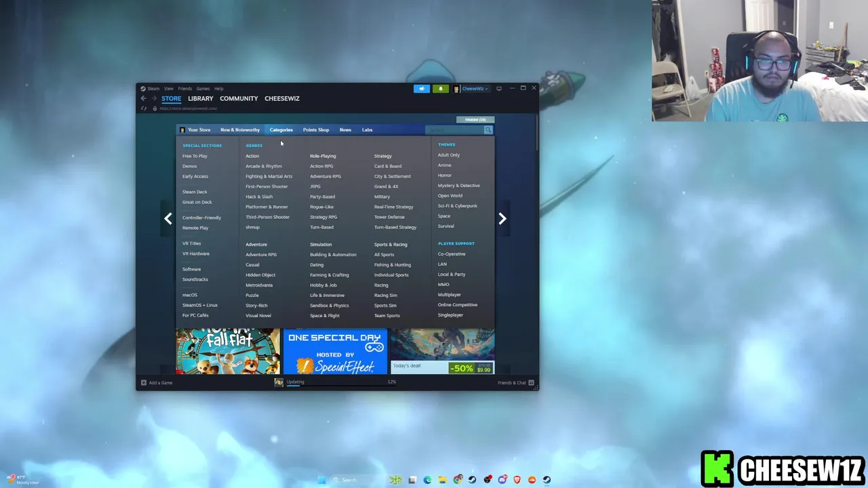Open the Windows Start menu
The image size is (868, 488).
322,480
